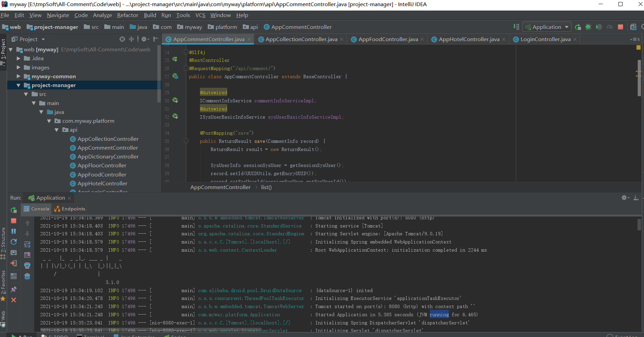Click the red exit arrow icon in the Run panel
Viewport: 644px width, 337px height.
(x=14, y=263)
